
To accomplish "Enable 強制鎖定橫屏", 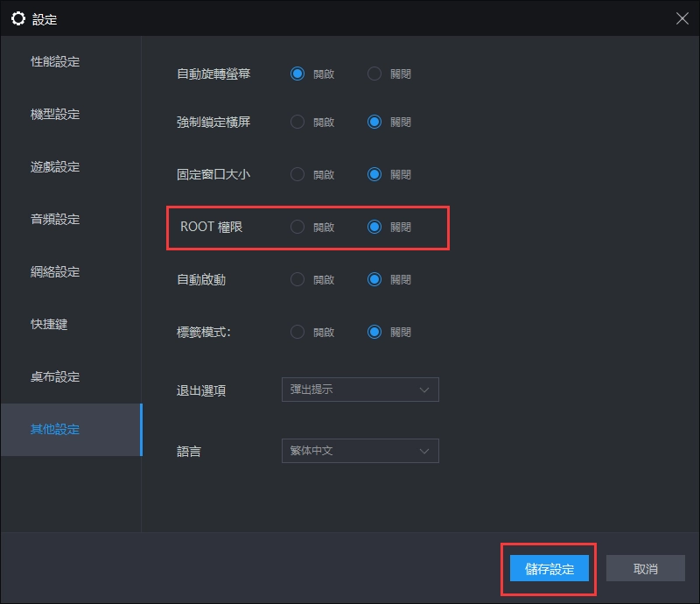I will 297,122.
